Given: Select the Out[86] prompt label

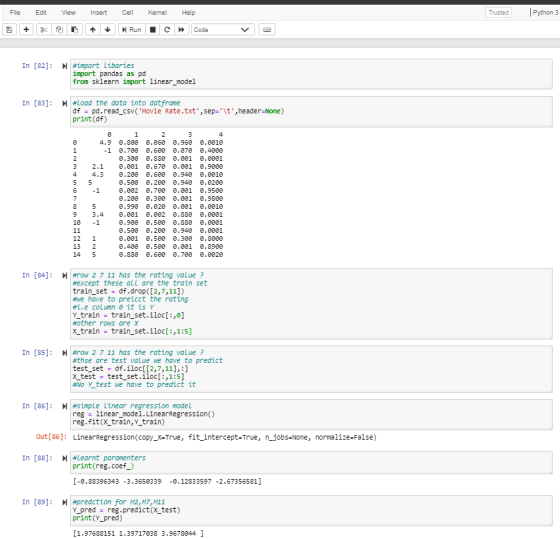Looking at the screenshot, I should 51,437.
